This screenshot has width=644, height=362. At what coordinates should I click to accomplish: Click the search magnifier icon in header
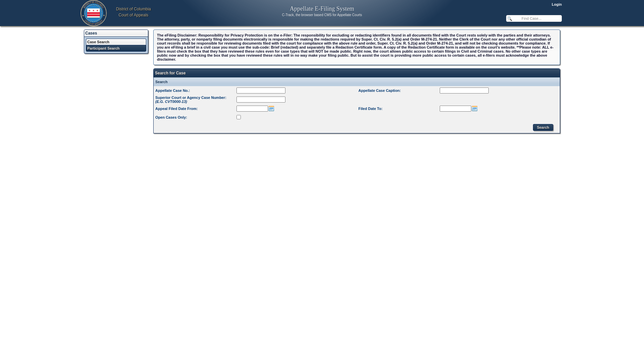[x=510, y=18]
